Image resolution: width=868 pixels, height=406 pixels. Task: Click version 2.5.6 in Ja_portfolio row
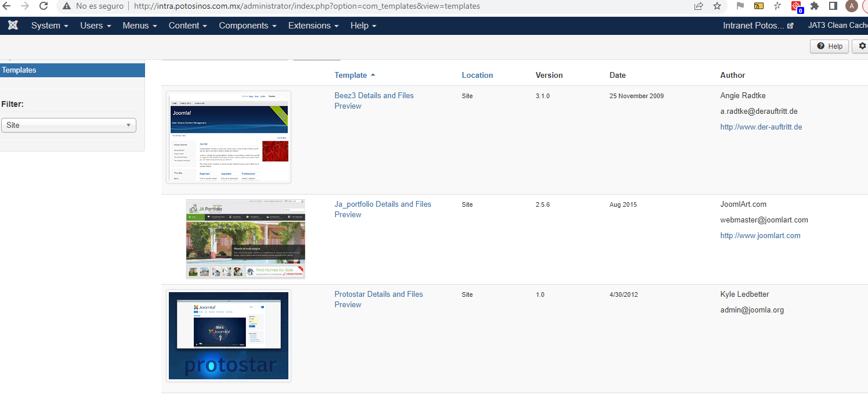542,204
